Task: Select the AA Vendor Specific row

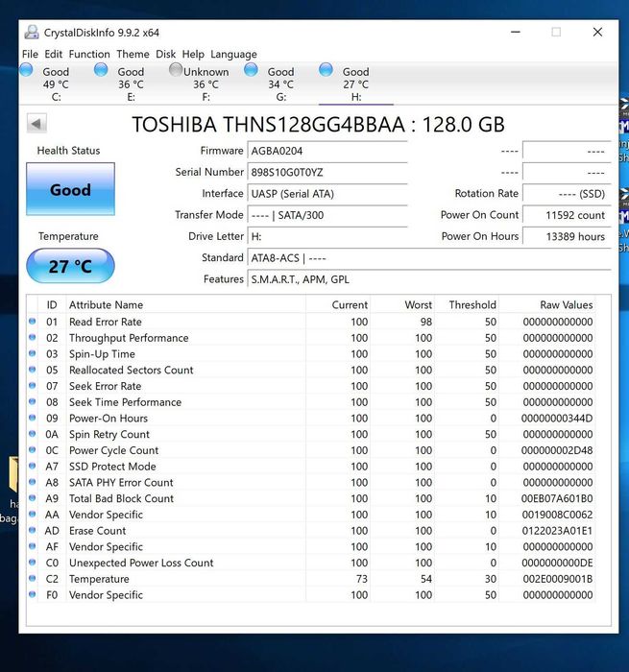Action: [312, 515]
